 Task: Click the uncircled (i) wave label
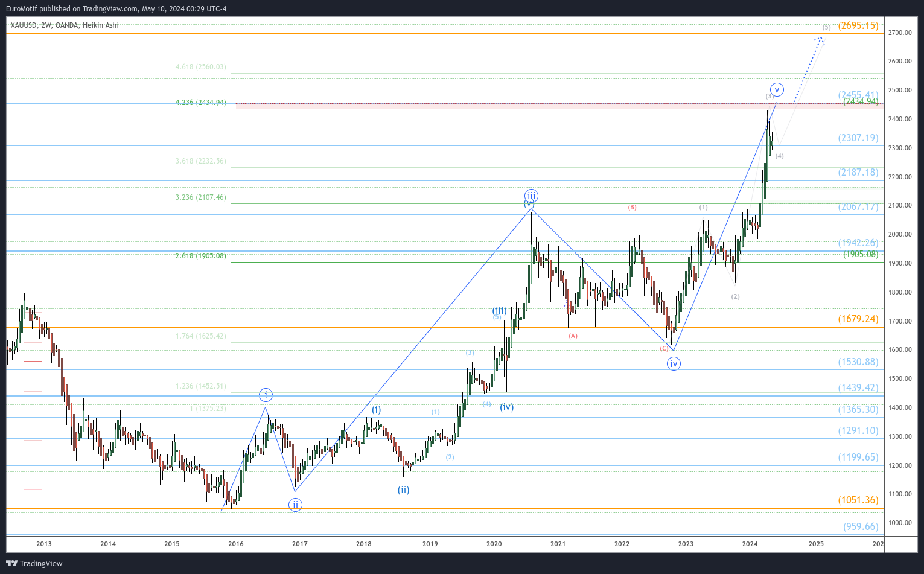(376, 410)
